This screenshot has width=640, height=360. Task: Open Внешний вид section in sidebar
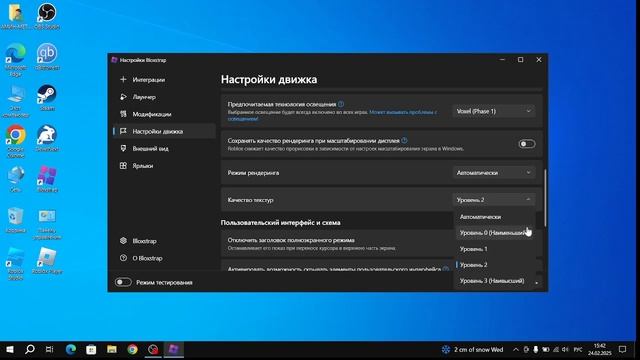point(164,148)
